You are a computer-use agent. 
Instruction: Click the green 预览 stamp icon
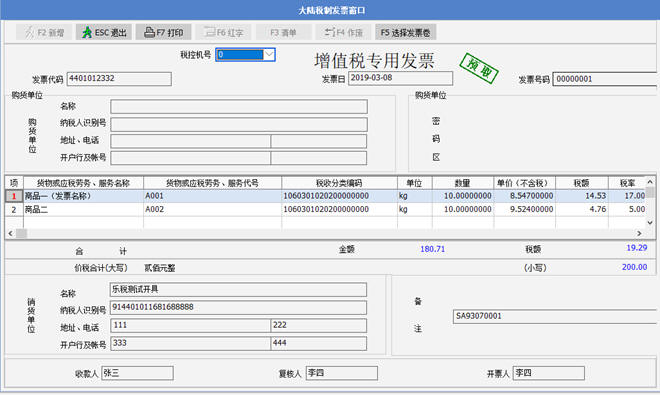pyautogui.click(x=479, y=68)
